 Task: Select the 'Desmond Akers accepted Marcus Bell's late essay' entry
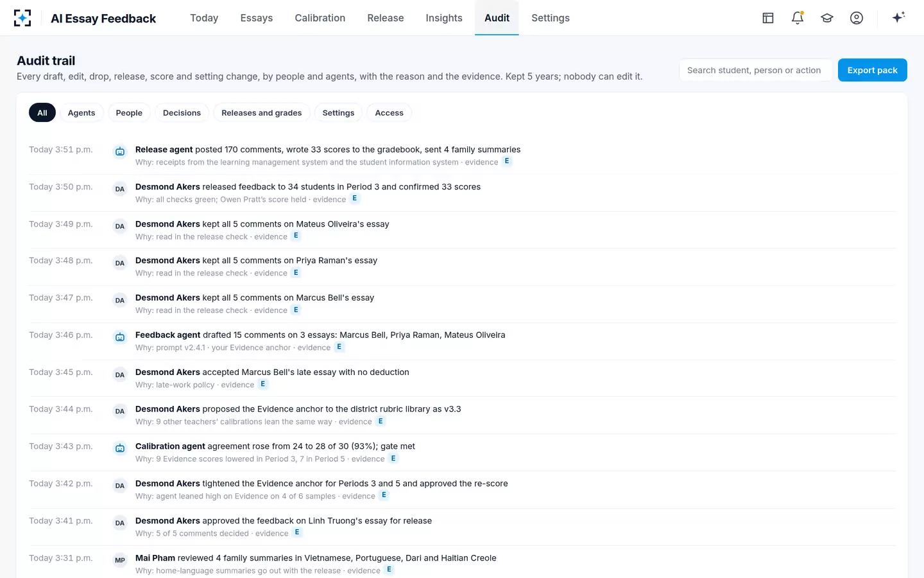click(x=463, y=378)
